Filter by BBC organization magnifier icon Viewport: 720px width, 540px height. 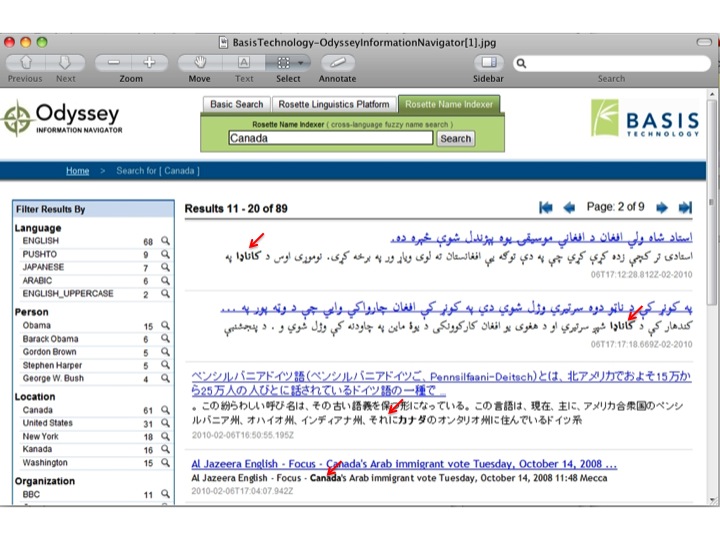(x=165, y=494)
